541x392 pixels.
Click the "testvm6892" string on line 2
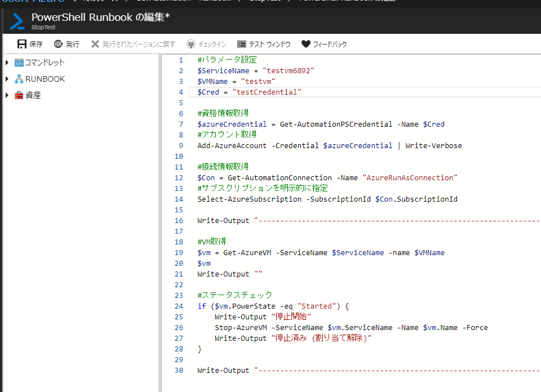tap(289, 70)
